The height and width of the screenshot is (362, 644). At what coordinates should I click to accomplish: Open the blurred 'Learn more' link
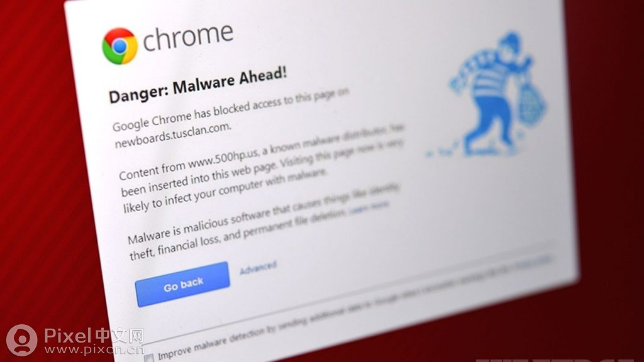[x=369, y=207]
